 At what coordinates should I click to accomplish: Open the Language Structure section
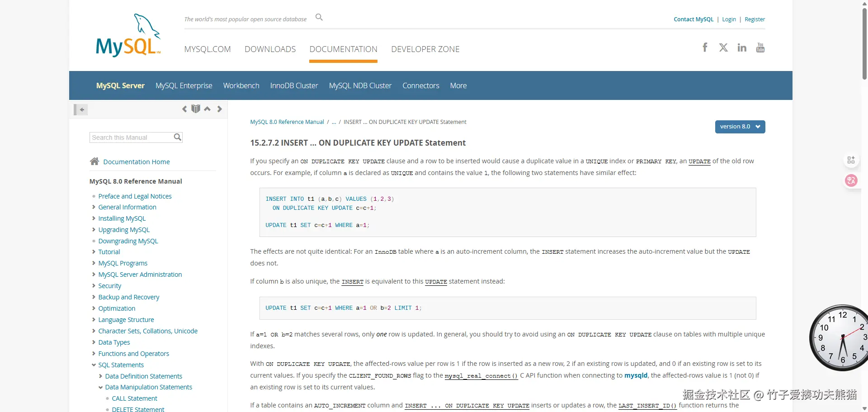coord(126,320)
